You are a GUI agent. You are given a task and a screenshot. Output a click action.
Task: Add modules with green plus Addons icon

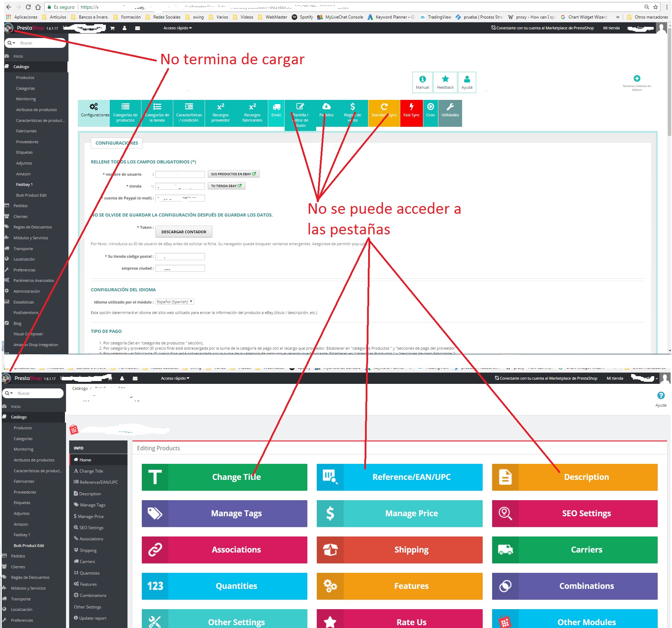pos(637,79)
